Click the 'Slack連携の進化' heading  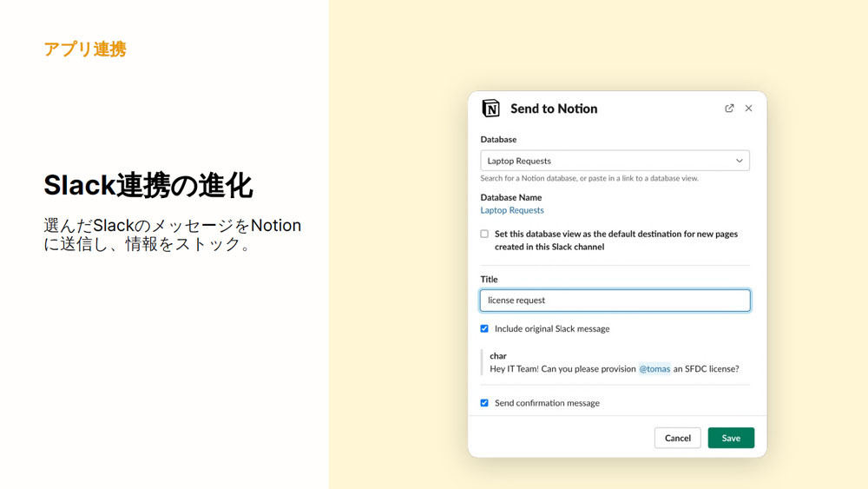(148, 185)
